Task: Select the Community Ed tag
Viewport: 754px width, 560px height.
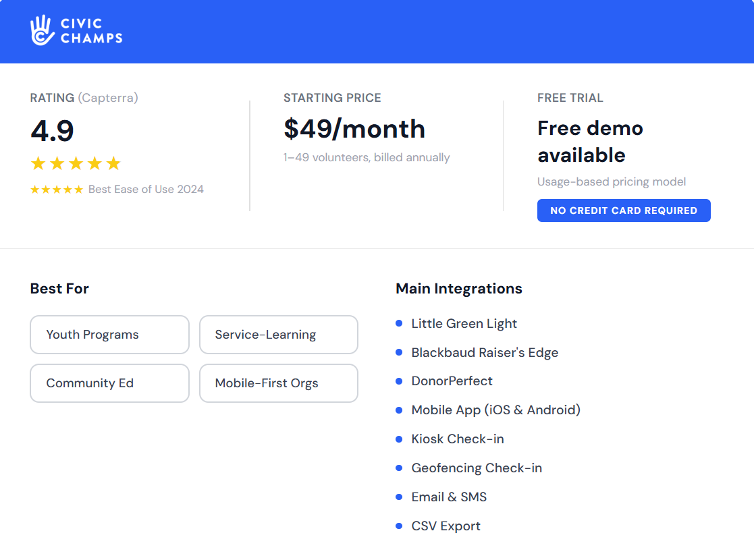Action: (x=109, y=383)
